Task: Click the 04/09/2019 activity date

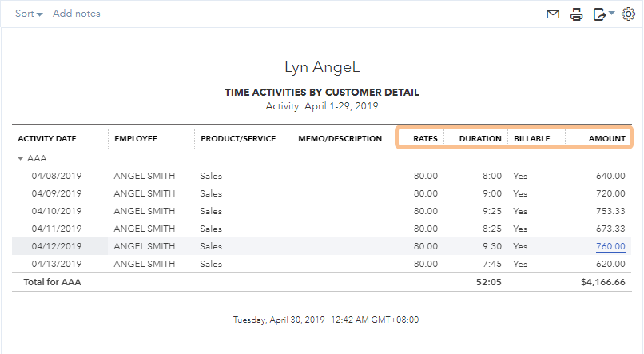Action: coord(56,193)
